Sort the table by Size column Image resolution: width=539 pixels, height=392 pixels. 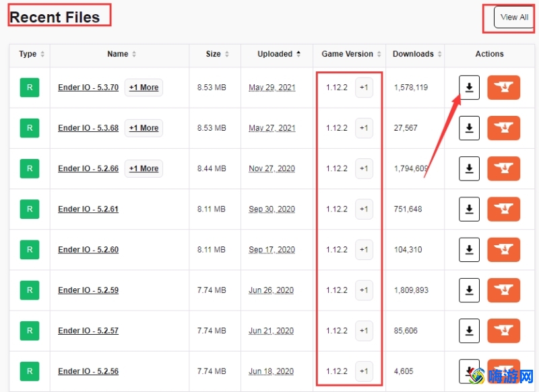(x=217, y=54)
